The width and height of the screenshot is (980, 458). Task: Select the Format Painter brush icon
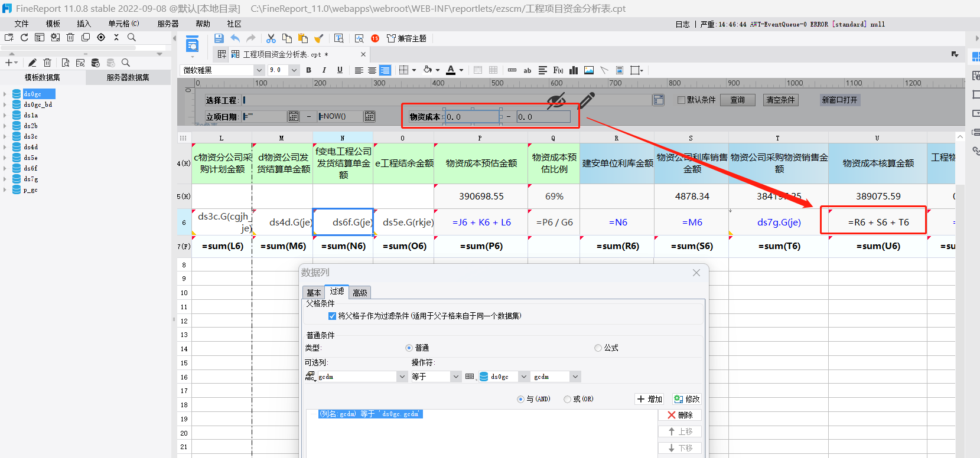(319, 38)
